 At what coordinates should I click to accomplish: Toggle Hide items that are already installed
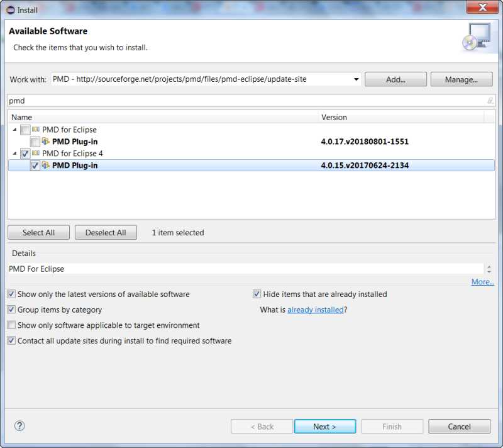click(257, 294)
